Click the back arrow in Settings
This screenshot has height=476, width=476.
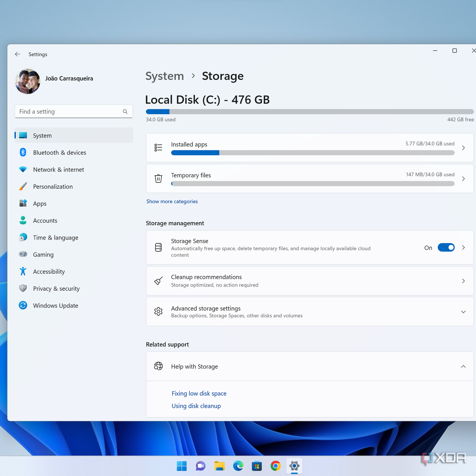pyautogui.click(x=18, y=54)
